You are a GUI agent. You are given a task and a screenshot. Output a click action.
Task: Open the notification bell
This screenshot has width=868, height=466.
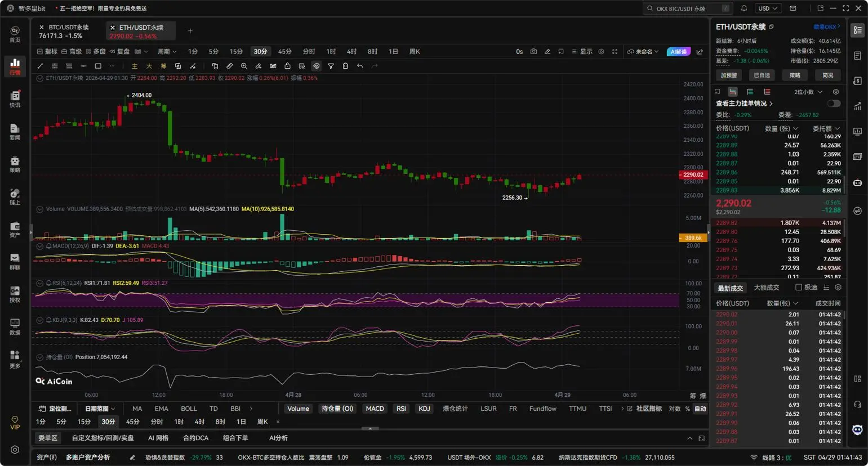[744, 8]
